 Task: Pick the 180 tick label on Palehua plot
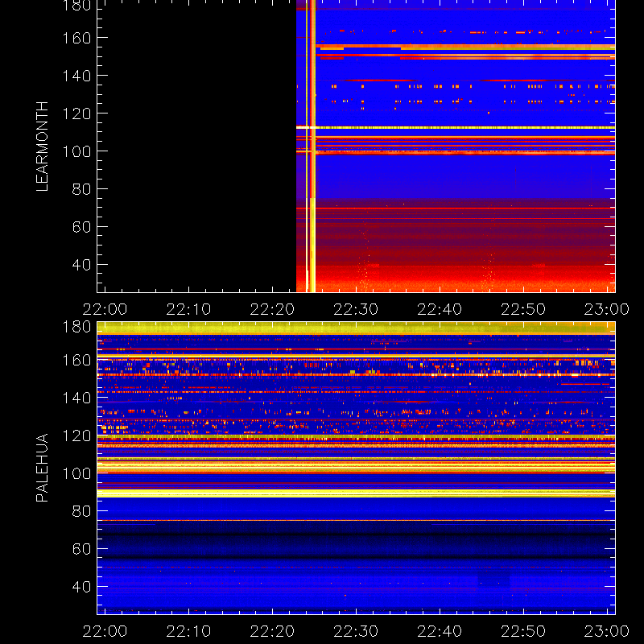76,327
